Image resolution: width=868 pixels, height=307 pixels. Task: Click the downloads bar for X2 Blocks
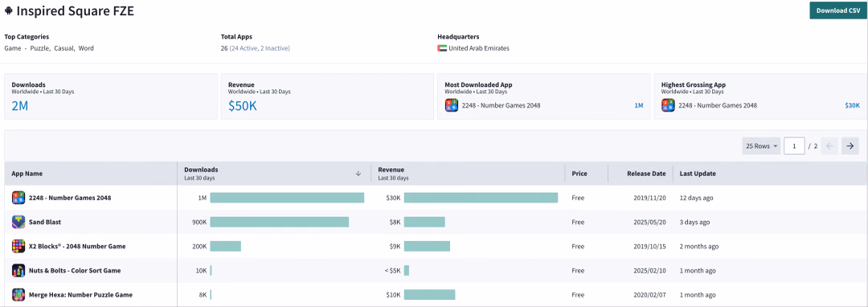(x=225, y=246)
